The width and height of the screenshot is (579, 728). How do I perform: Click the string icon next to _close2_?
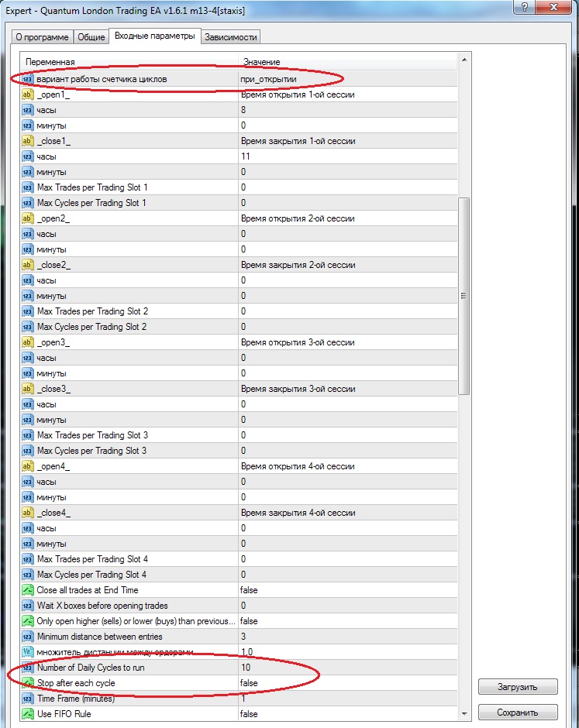tap(28, 265)
